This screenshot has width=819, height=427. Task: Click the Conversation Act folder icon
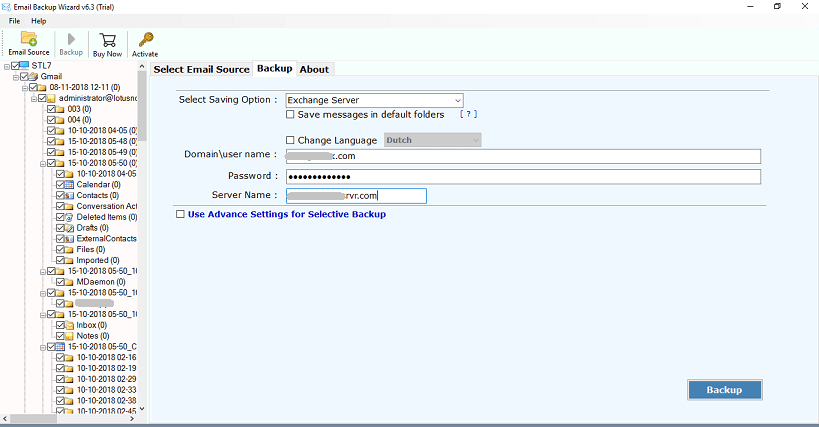[69, 206]
